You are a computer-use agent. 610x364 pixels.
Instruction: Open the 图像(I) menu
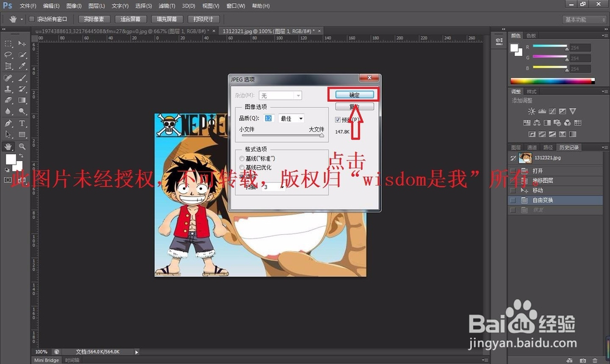[74, 6]
